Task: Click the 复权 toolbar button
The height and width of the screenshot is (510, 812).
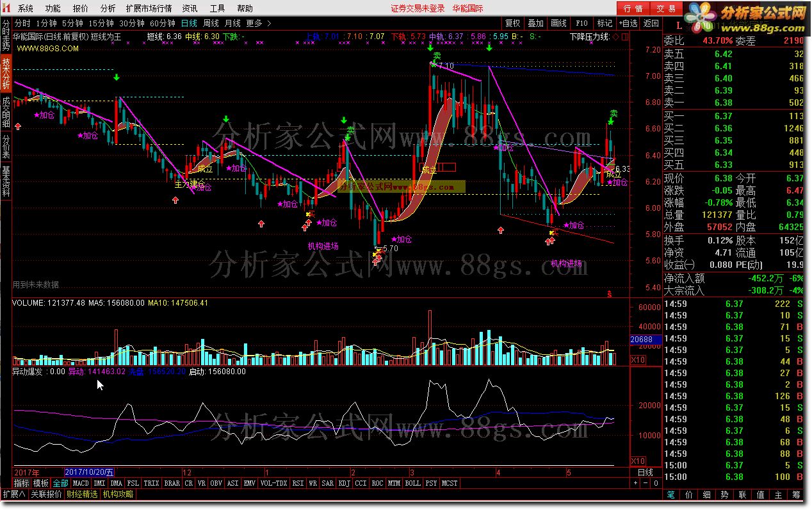Action: [x=513, y=23]
